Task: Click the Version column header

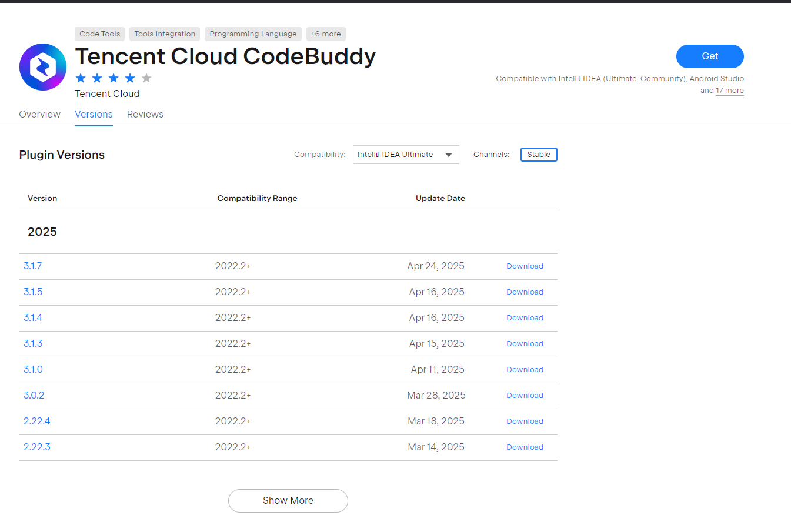Action: (x=42, y=198)
